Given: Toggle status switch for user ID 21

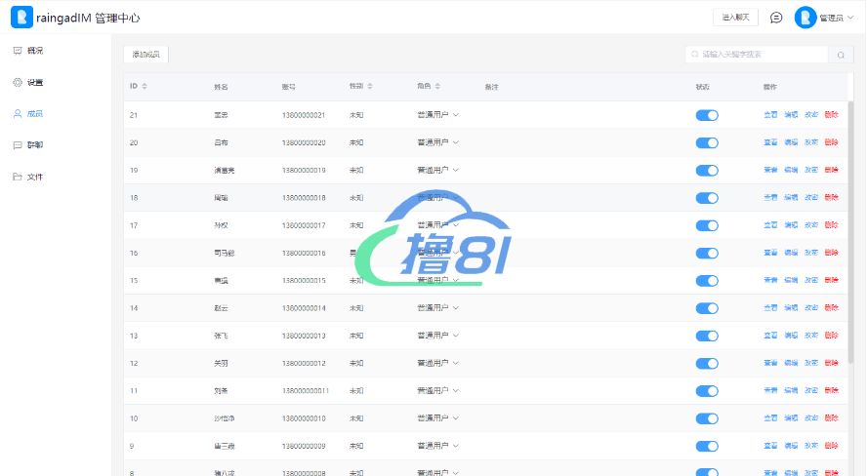Looking at the screenshot, I should [707, 115].
